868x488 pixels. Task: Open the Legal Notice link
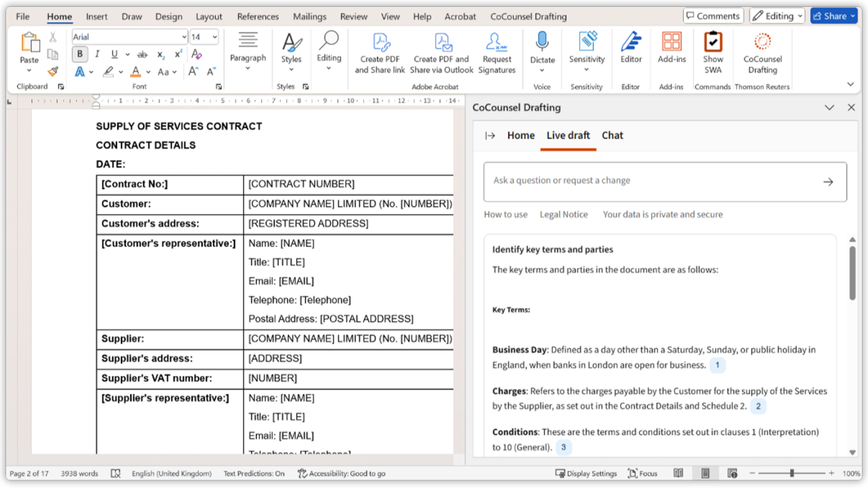[564, 214]
